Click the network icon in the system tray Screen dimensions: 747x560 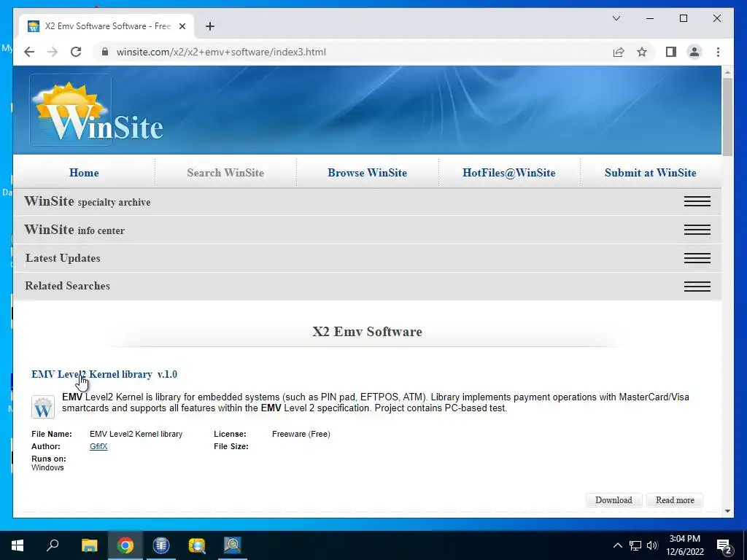pos(635,545)
